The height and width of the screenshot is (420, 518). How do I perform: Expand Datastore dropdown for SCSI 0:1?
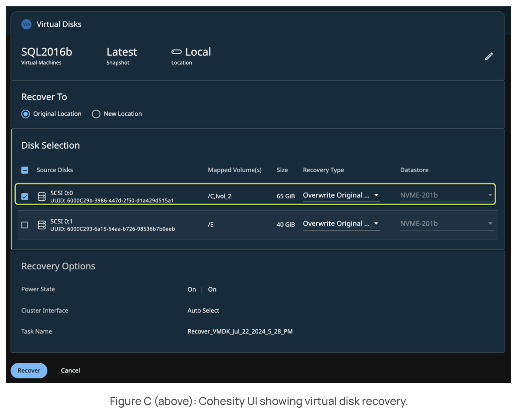tap(446, 224)
